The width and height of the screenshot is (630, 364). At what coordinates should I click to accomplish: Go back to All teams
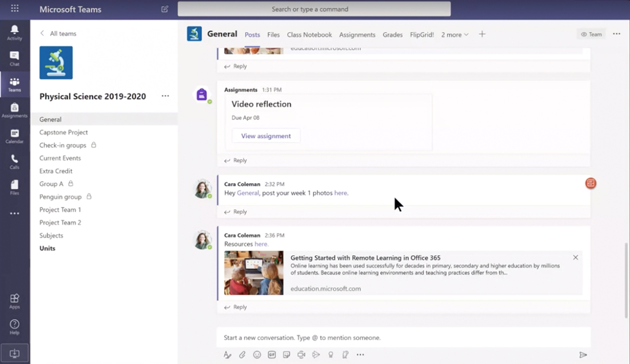[x=58, y=34]
